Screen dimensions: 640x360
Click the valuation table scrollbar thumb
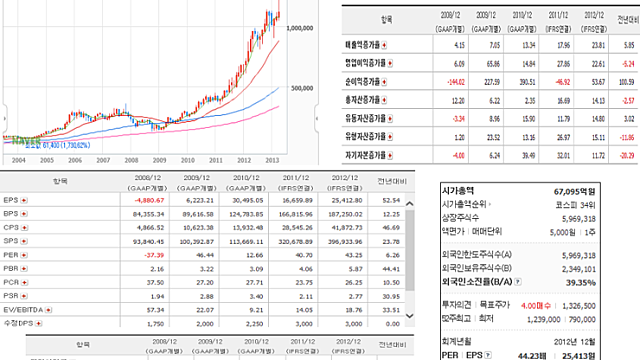[x=410, y=250]
